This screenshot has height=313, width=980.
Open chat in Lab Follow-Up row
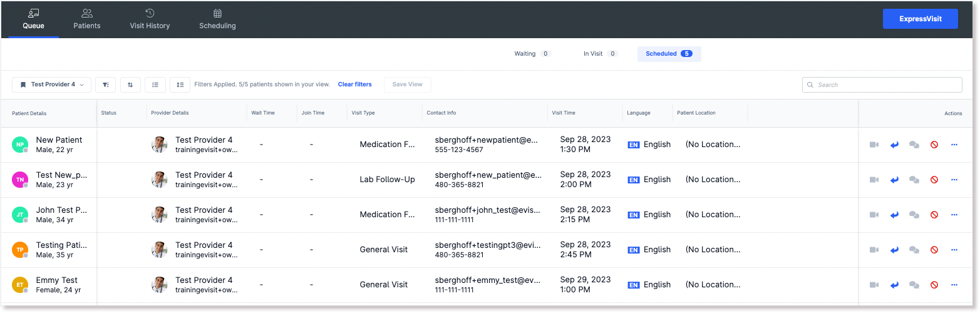pyautogui.click(x=914, y=180)
